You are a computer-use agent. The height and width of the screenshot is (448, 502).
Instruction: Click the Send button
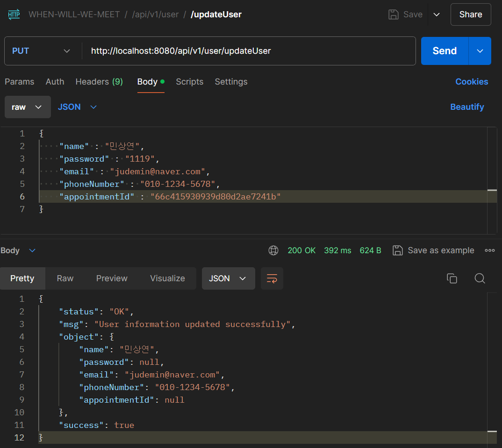pyautogui.click(x=444, y=51)
